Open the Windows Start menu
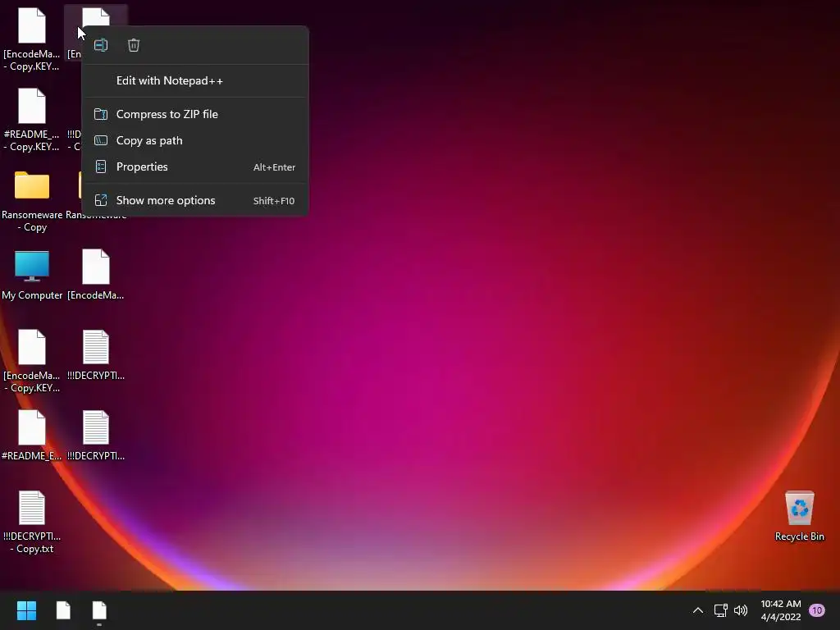Screen dimensions: 840x630 pyautogui.click(x=26, y=610)
